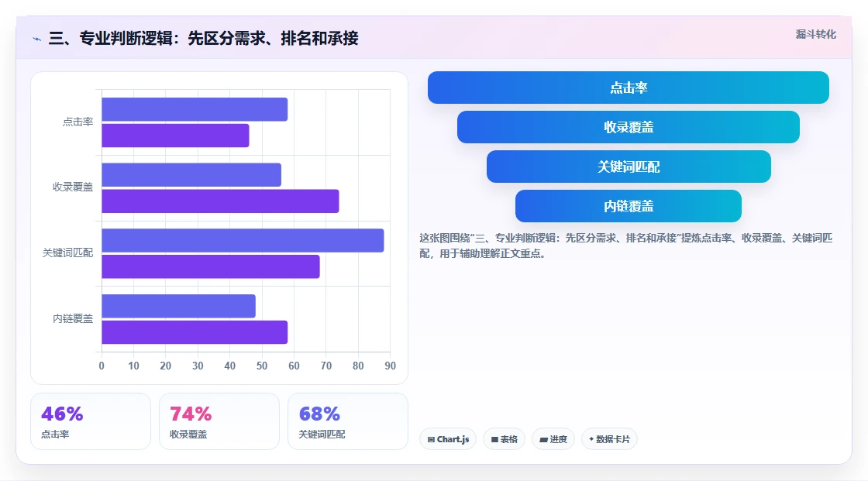
Task: Click the lightning icon beside the section title
Action: tap(36, 39)
